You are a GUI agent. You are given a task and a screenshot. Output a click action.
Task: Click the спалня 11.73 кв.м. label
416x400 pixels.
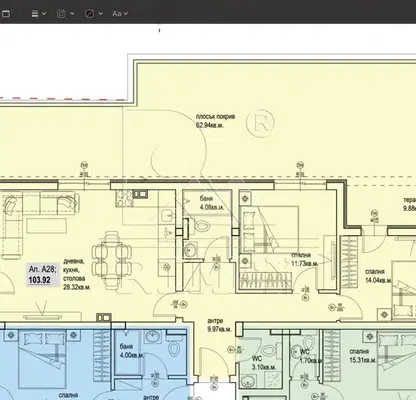(305, 259)
